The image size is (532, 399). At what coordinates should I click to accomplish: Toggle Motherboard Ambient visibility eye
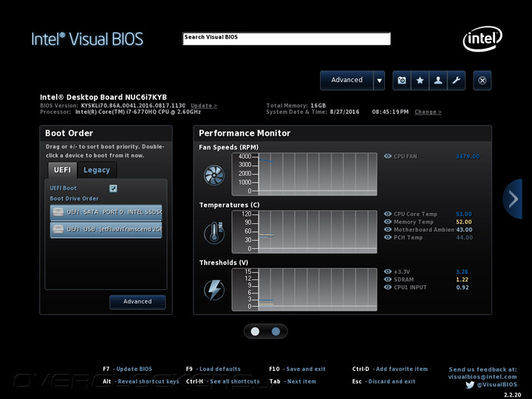tap(387, 229)
